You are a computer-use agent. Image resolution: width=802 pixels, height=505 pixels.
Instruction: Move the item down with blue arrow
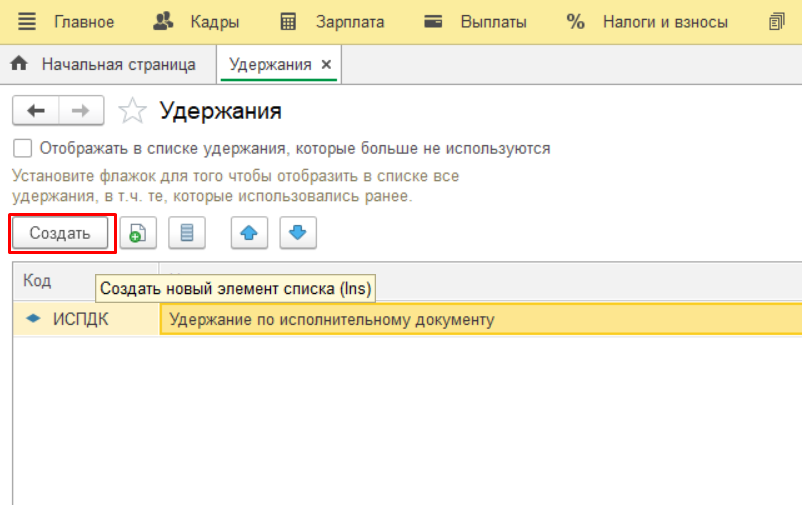(x=297, y=234)
